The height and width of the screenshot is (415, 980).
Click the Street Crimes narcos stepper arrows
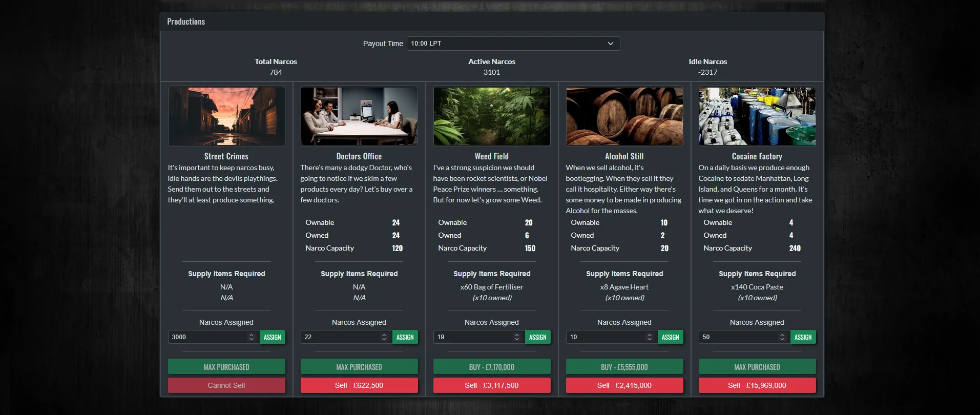point(252,337)
